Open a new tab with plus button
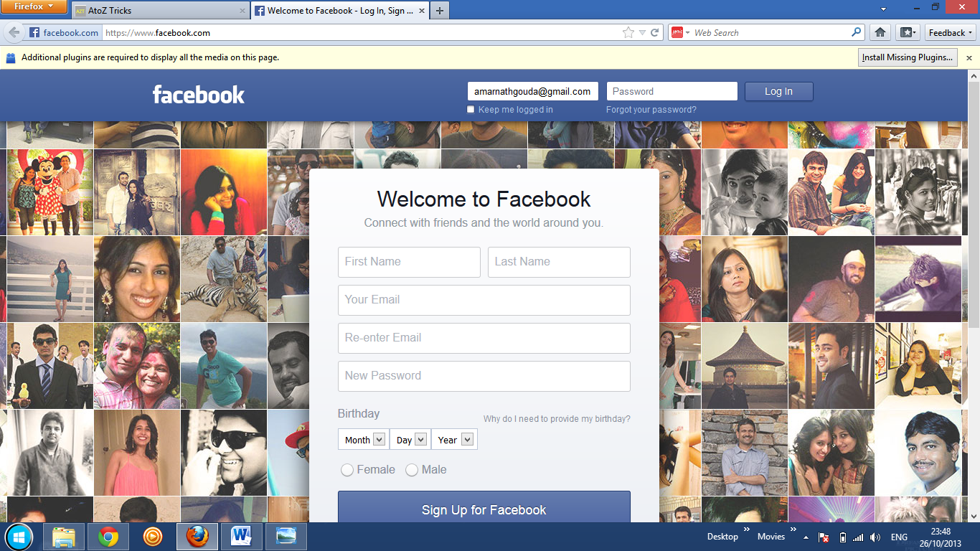 coord(440,11)
